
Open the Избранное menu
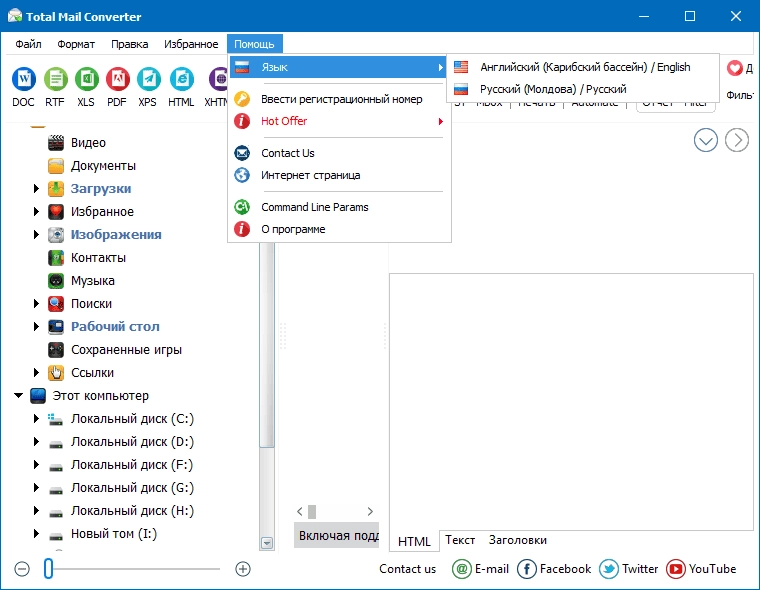(x=191, y=44)
